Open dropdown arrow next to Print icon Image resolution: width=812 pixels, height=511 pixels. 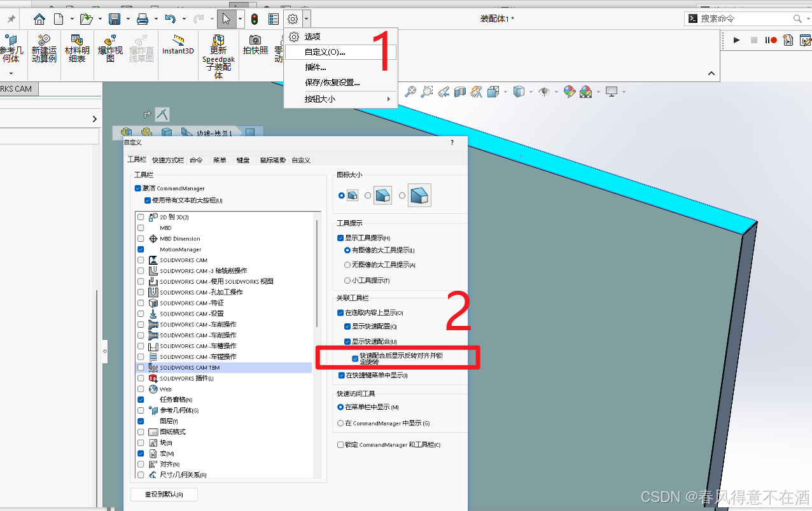tap(156, 19)
